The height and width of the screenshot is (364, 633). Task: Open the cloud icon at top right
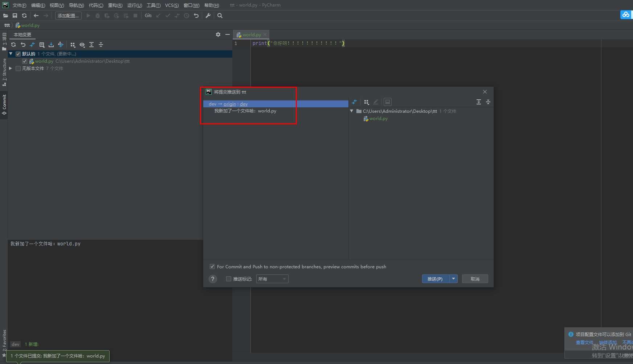pyautogui.click(x=626, y=15)
